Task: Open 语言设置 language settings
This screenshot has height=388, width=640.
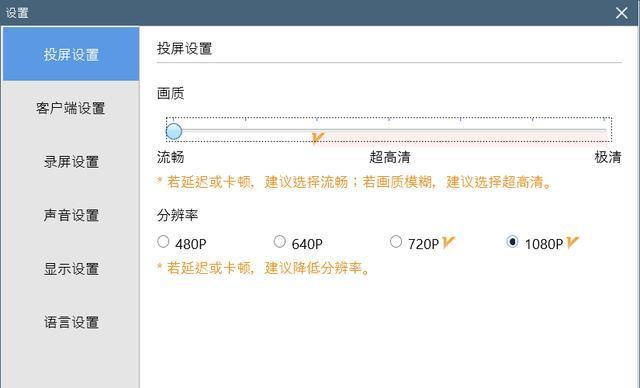Action: [x=71, y=322]
